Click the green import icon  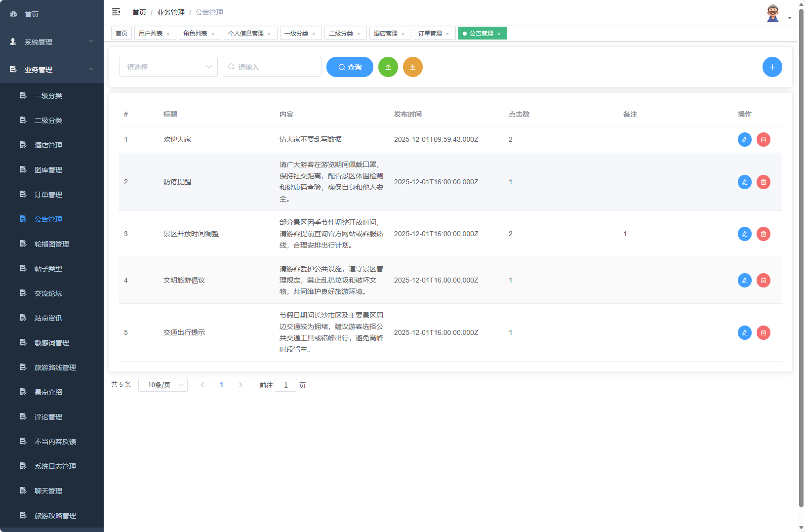(388, 67)
